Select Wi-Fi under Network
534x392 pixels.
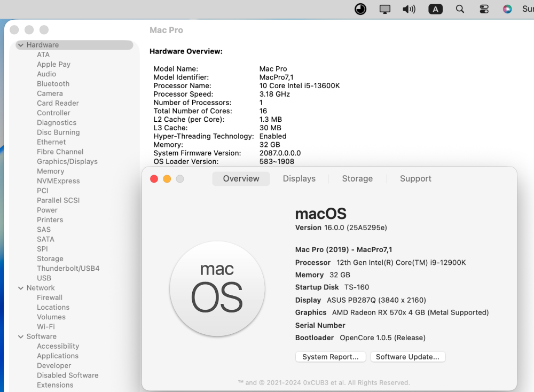[x=45, y=327]
